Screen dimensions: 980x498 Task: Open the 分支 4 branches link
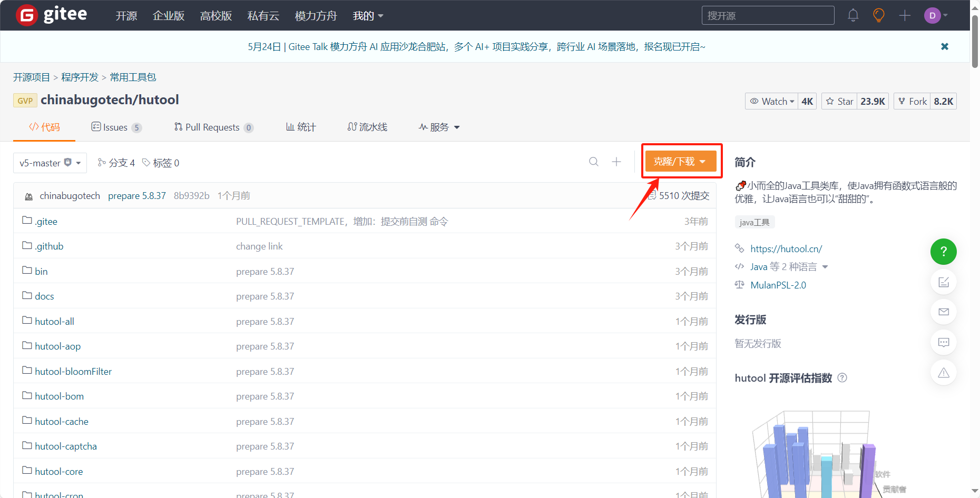pyautogui.click(x=116, y=163)
